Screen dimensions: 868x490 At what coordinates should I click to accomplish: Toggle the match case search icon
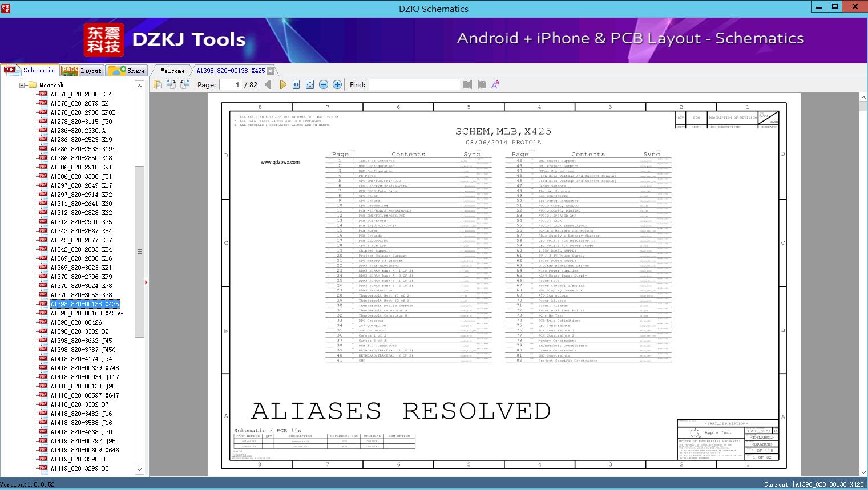point(495,84)
